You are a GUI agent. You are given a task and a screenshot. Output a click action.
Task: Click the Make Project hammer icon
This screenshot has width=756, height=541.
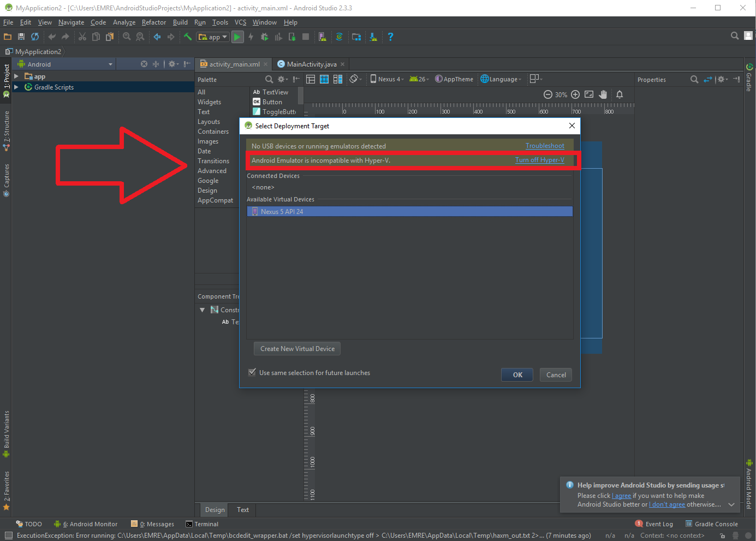[188, 37]
